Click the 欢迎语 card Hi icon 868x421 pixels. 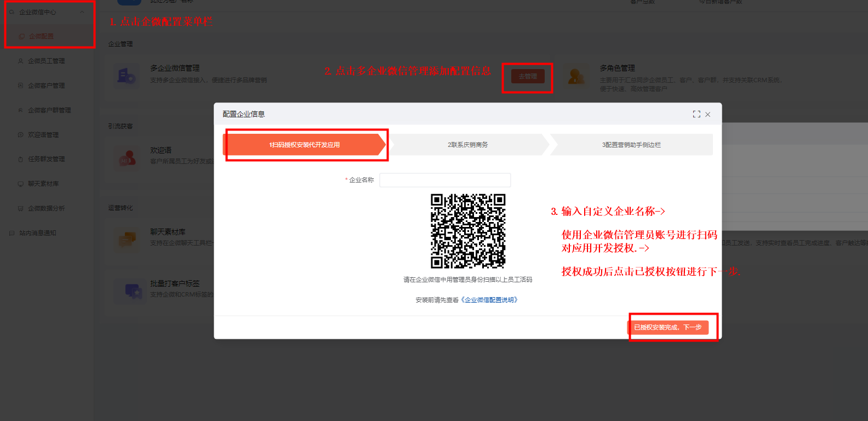pyautogui.click(x=127, y=158)
